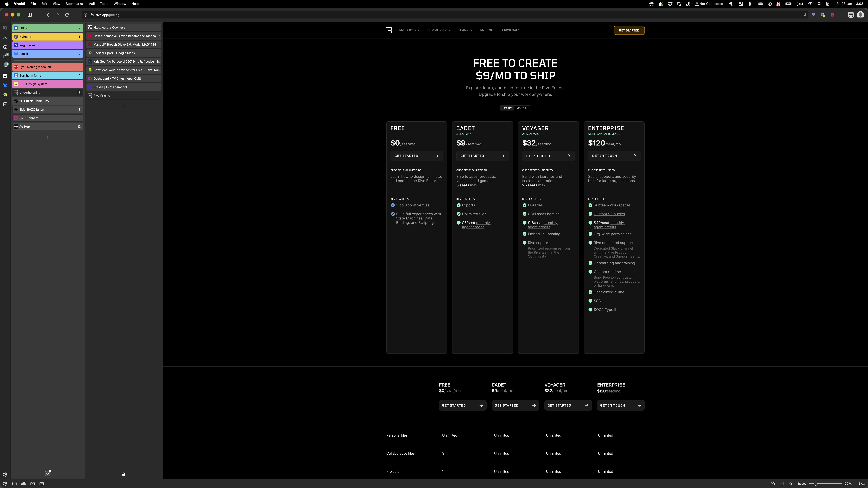Click the rive.app/pricing address field
The height and width of the screenshot is (488, 868).
click(x=107, y=15)
